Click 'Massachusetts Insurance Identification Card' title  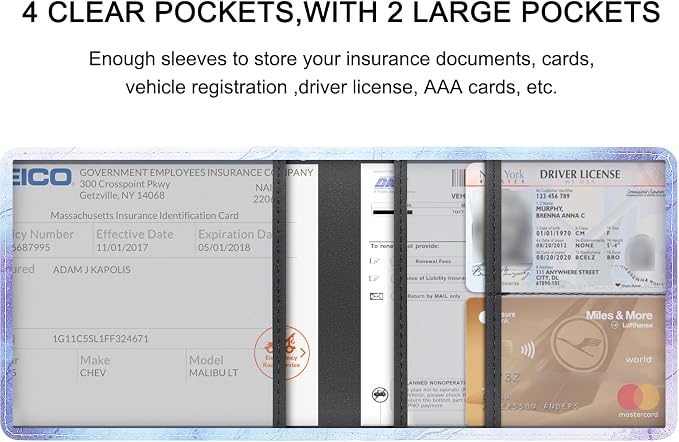pyautogui.click(x=144, y=216)
